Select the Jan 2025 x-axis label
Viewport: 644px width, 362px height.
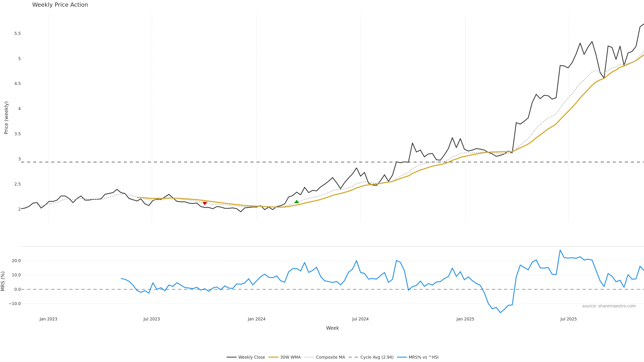pos(465,319)
